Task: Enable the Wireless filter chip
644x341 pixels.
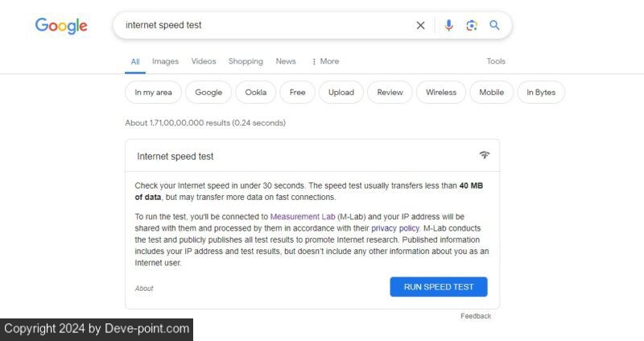Action: point(441,92)
